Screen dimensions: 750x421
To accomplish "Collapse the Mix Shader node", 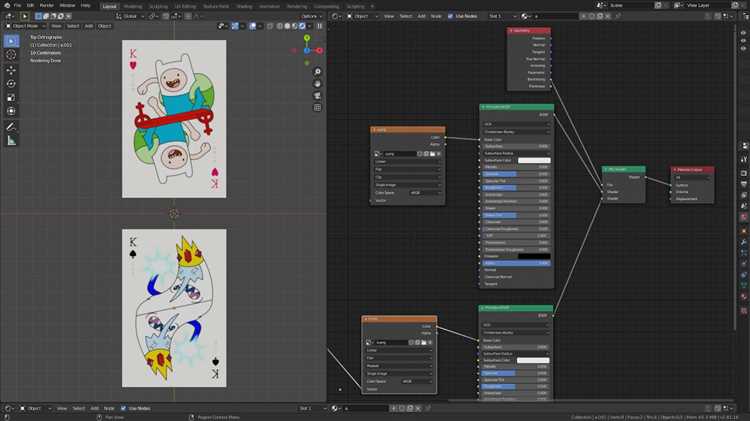I will pos(606,169).
